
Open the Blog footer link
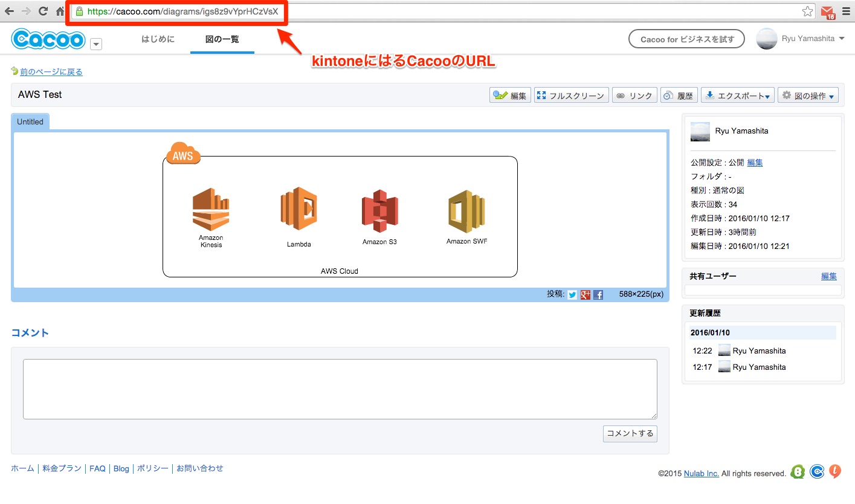pyautogui.click(x=121, y=468)
